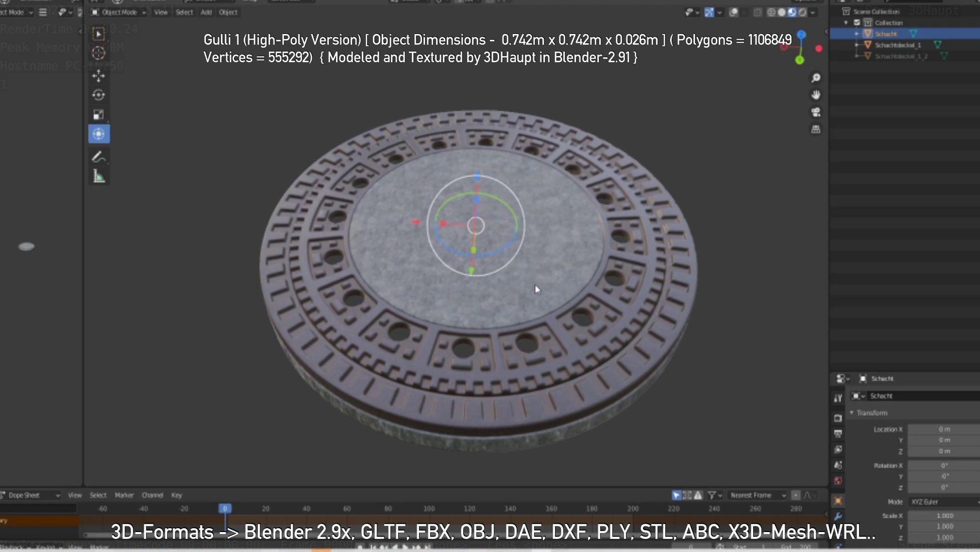Collapse the Collection tree arrow
The image size is (980, 552).
(846, 22)
